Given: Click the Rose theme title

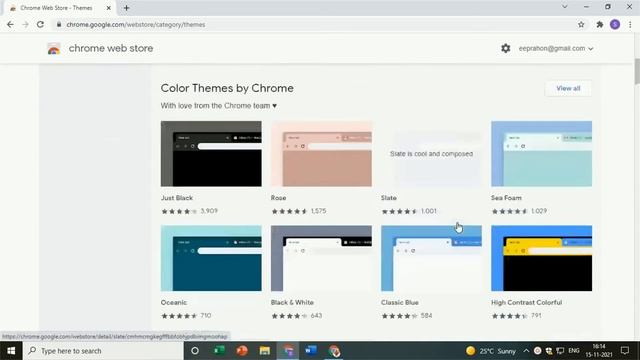Looking at the screenshot, I should click(x=278, y=198).
